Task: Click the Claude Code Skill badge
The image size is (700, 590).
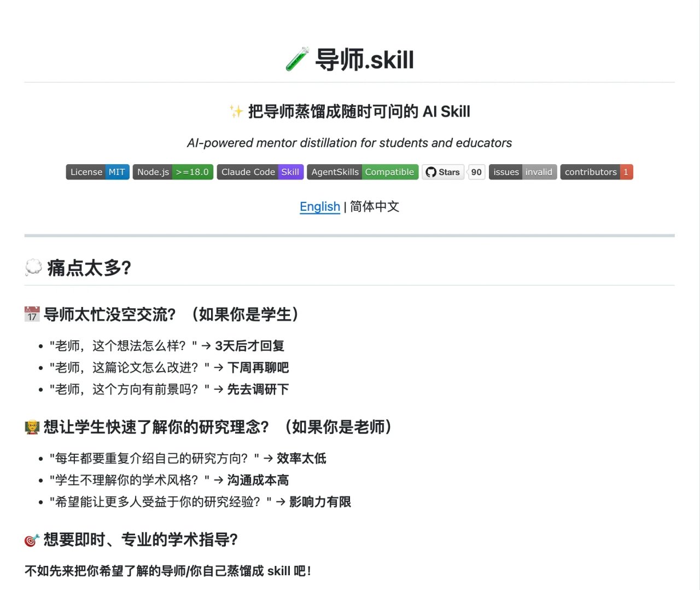Action: (x=260, y=172)
